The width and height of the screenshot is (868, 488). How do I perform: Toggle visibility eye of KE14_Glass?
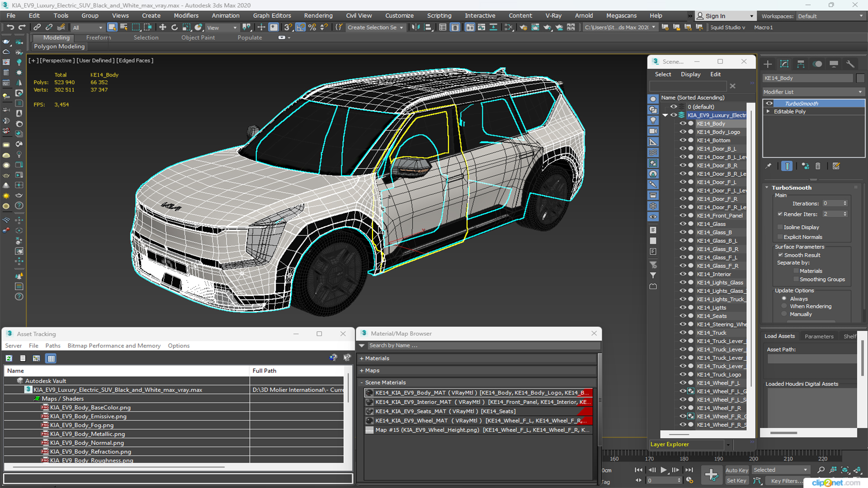coord(683,224)
